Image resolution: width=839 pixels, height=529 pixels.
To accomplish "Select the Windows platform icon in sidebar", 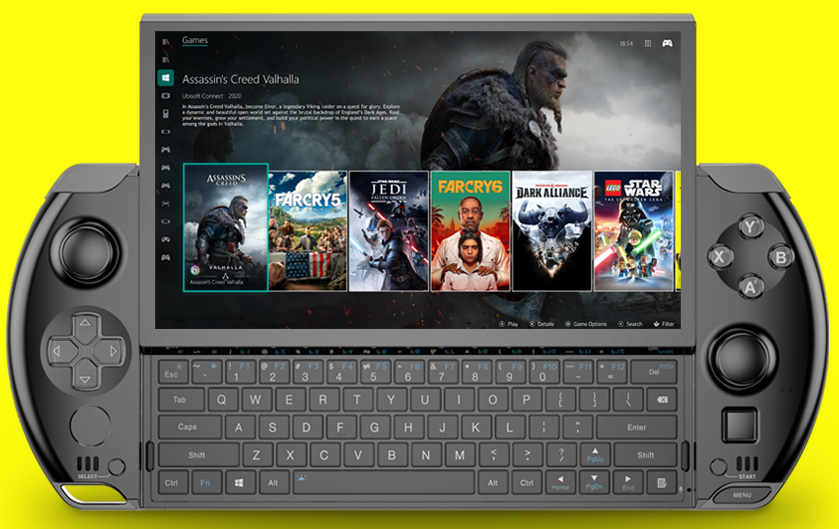I will click(x=165, y=78).
